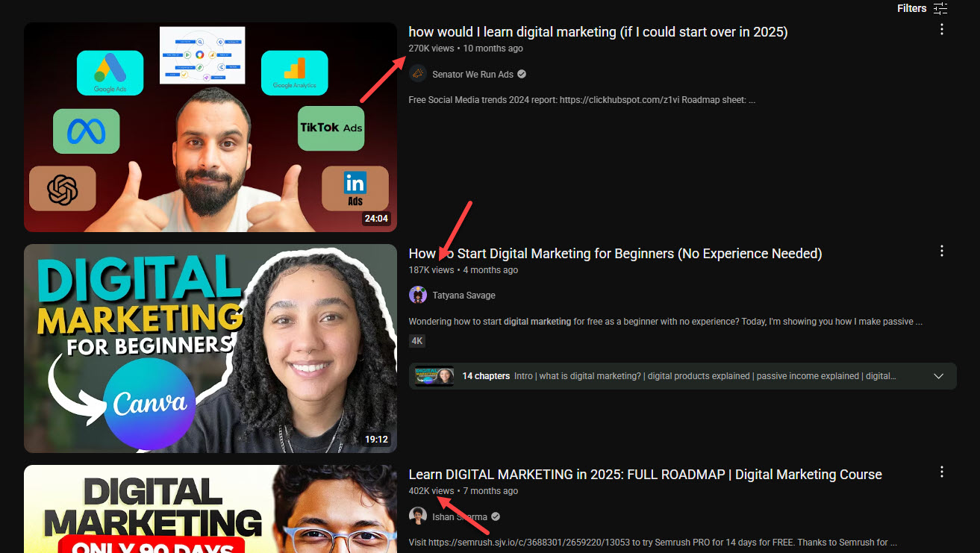Click the chapters preview thumbnail
Screen dimensions: 980x553
click(434, 376)
